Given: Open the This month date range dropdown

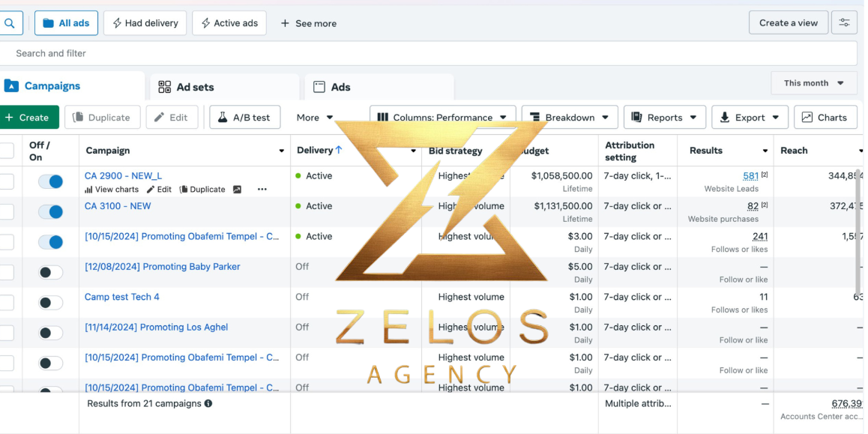Looking at the screenshot, I should coord(813,83).
